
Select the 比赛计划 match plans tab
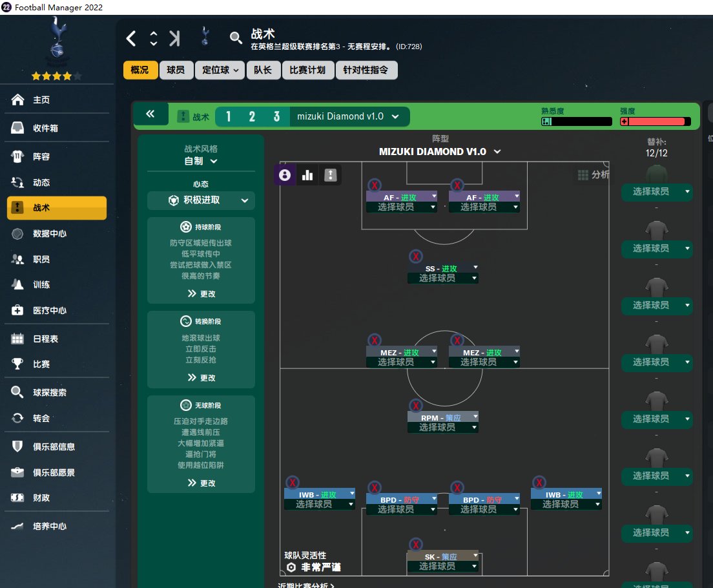point(308,70)
